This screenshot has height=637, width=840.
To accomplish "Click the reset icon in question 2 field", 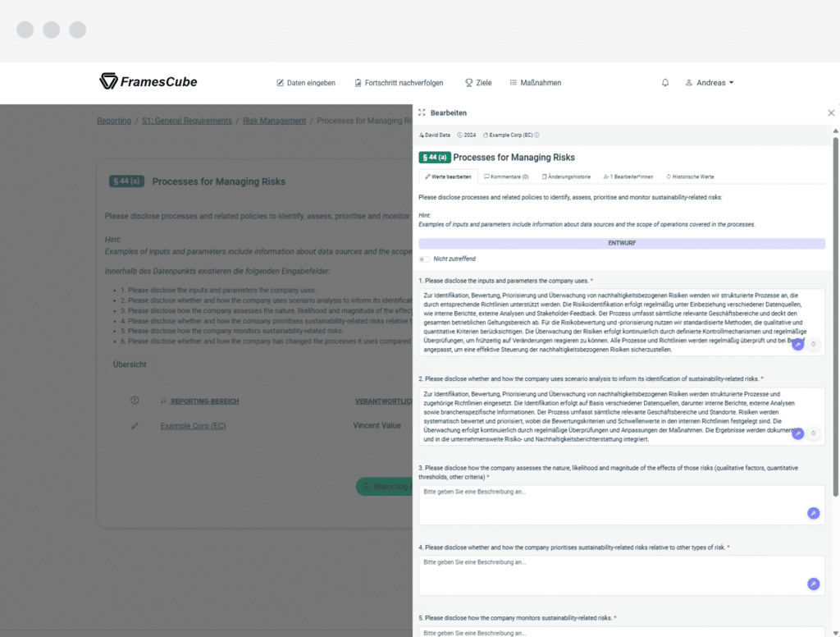I will (x=813, y=433).
